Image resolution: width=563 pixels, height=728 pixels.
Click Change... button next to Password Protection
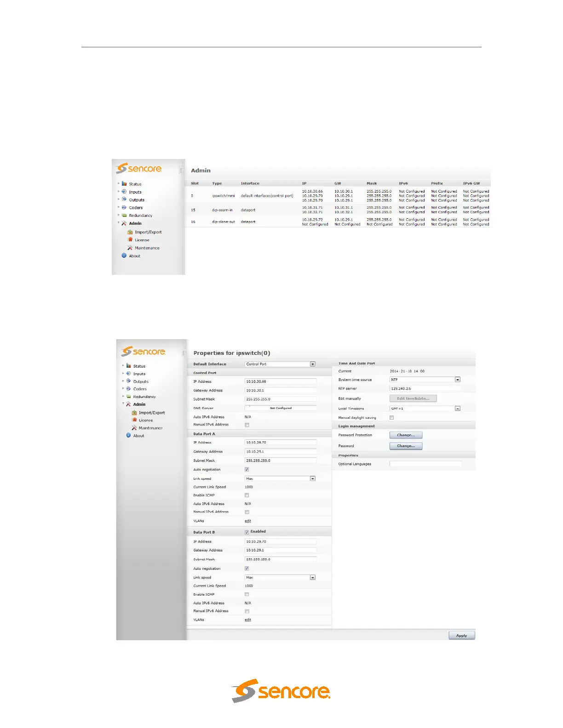coord(406,435)
